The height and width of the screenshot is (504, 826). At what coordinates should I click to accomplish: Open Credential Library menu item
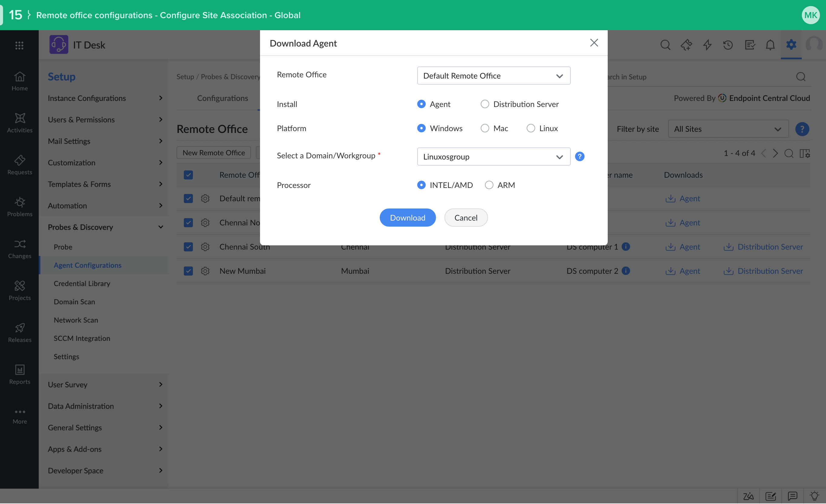[82, 283]
